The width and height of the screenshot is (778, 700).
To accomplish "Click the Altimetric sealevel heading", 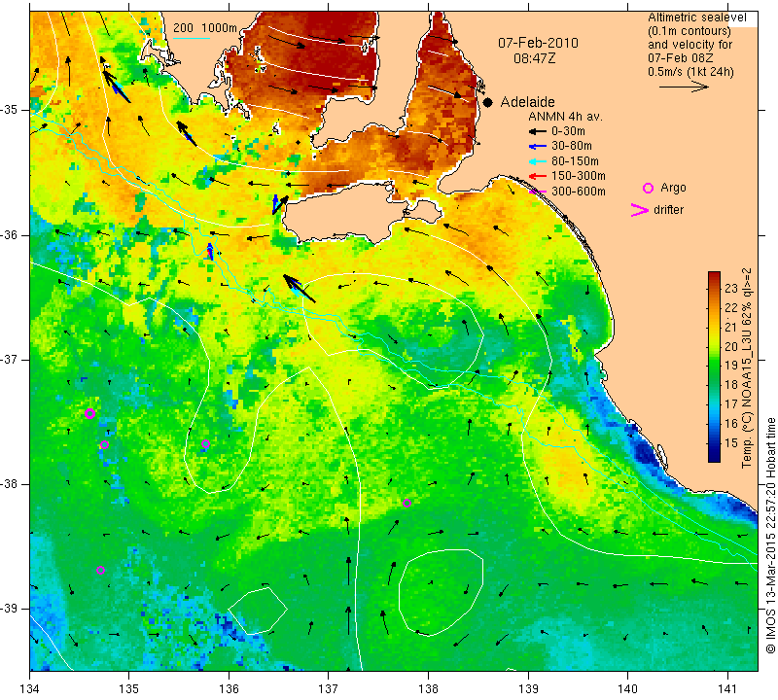I will click(x=696, y=17).
